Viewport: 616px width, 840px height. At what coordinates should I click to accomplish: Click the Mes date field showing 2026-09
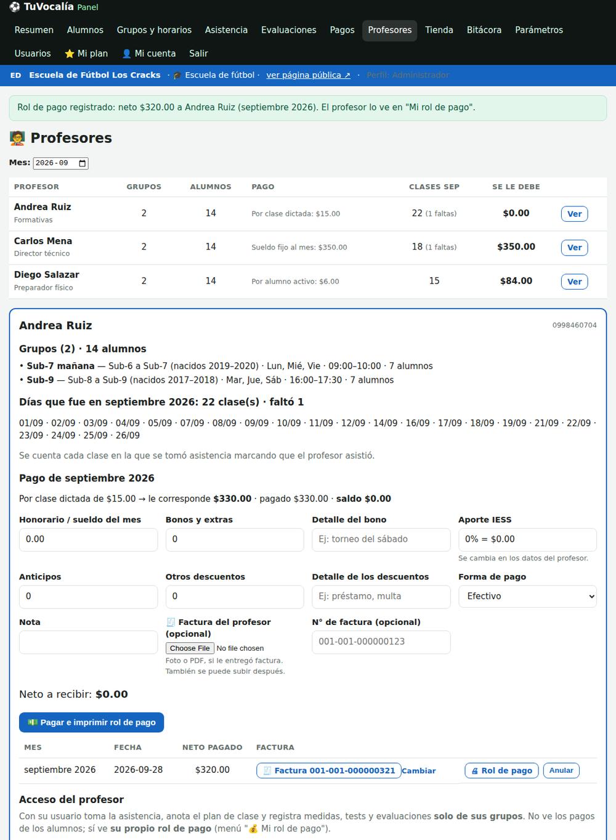tap(60, 163)
